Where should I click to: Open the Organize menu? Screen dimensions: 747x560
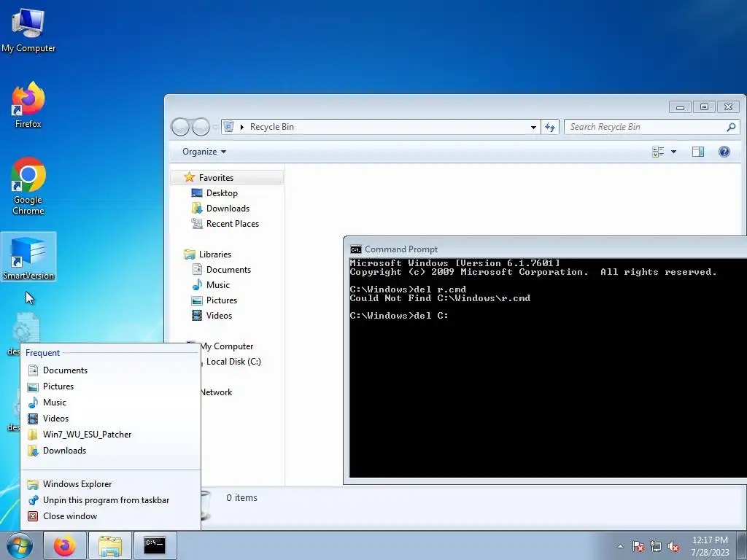pos(204,152)
